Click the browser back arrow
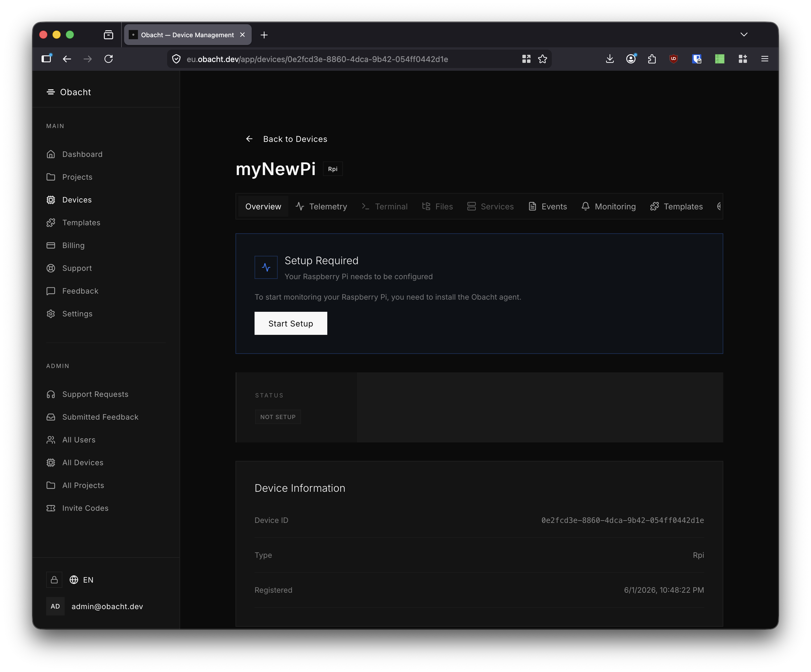Viewport: 811px width, 672px height. (x=67, y=59)
